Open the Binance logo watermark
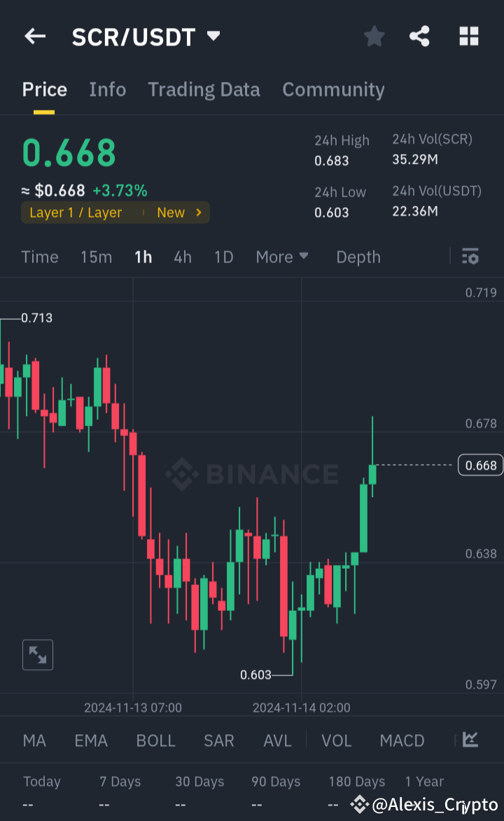 [252, 474]
